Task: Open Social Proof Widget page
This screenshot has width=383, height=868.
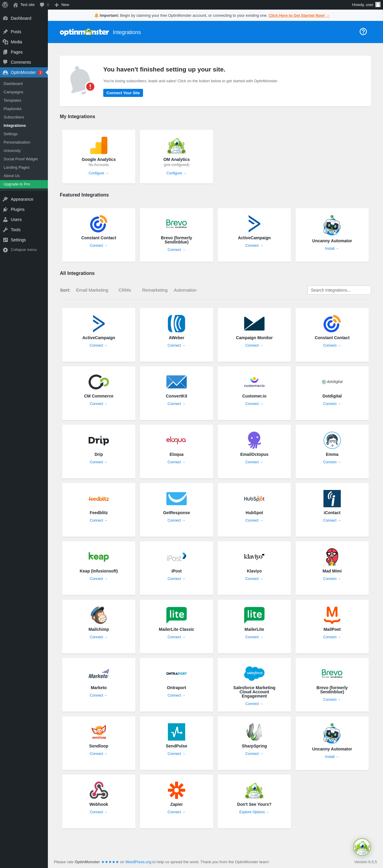Action: [21, 159]
